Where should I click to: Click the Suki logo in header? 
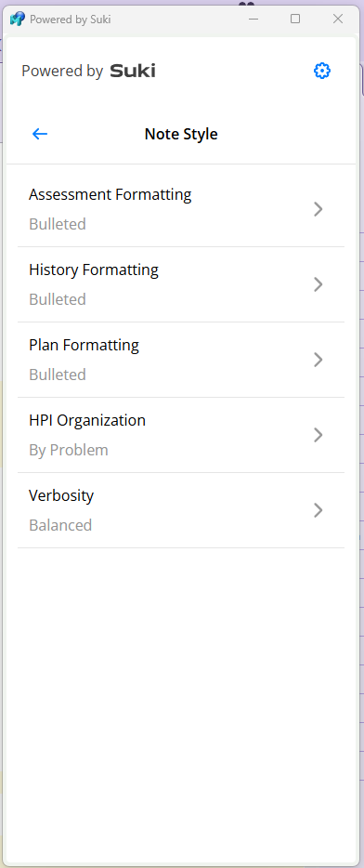133,71
